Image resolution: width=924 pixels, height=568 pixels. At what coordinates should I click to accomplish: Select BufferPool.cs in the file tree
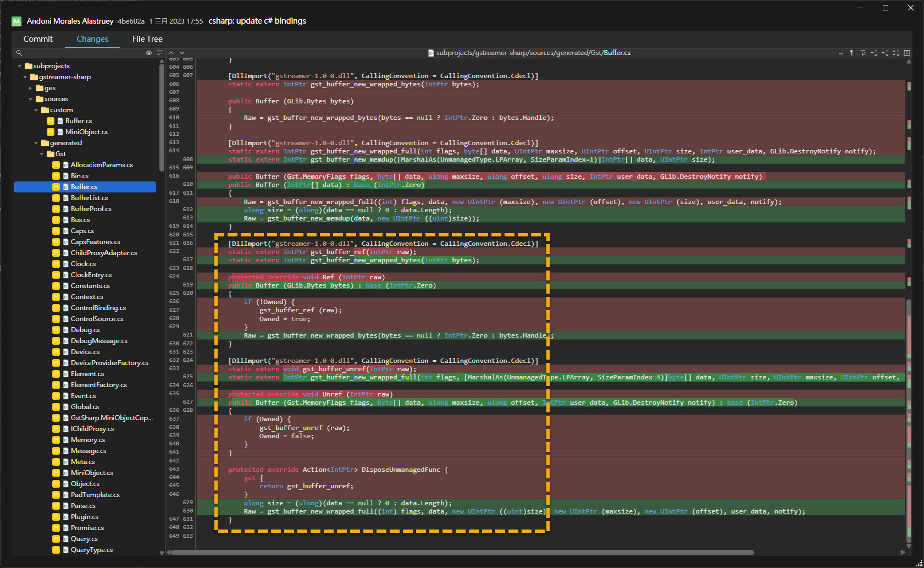[x=91, y=209]
